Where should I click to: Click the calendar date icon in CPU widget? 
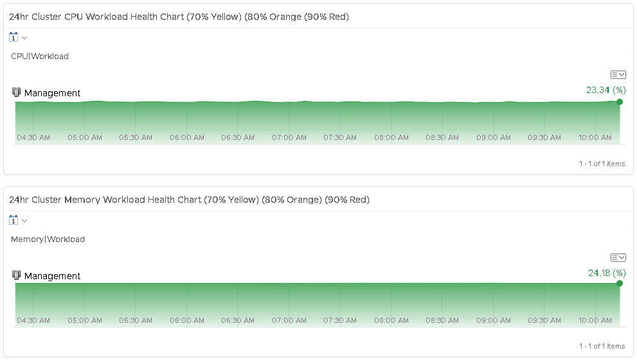coord(13,37)
